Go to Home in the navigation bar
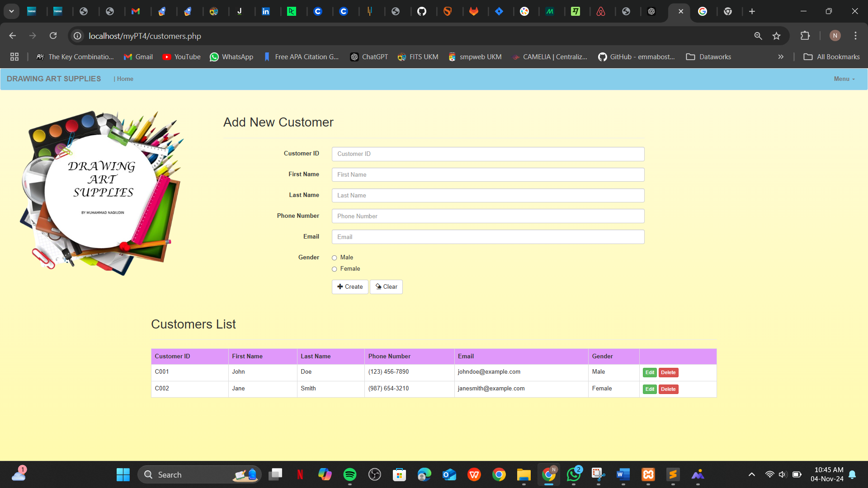 pyautogui.click(x=125, y=79)
